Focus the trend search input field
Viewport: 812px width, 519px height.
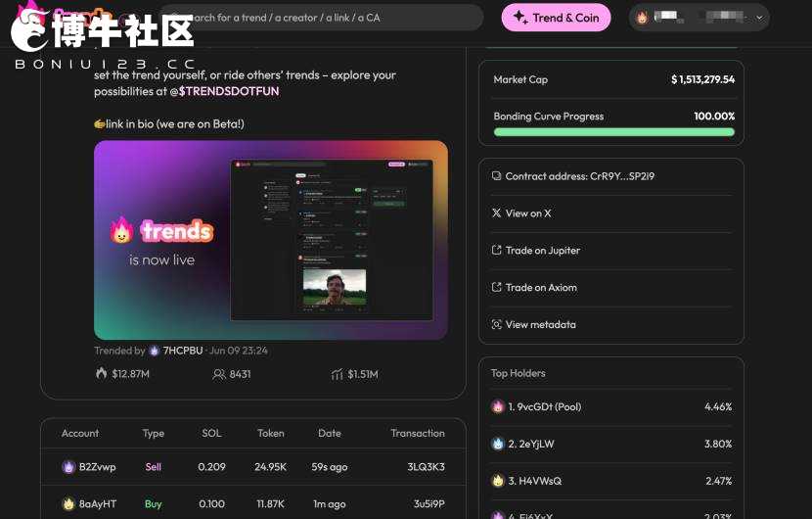[x=321, y=18]
